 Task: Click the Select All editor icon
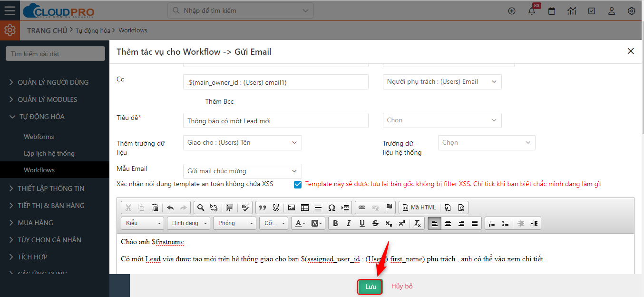(229, 208)
